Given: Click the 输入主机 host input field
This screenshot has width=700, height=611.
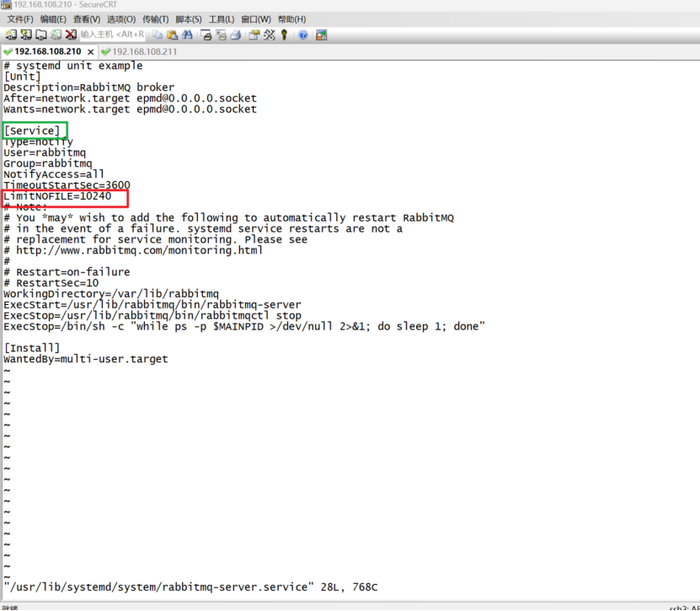Looking at the screenshot, I should click(113, 35).
